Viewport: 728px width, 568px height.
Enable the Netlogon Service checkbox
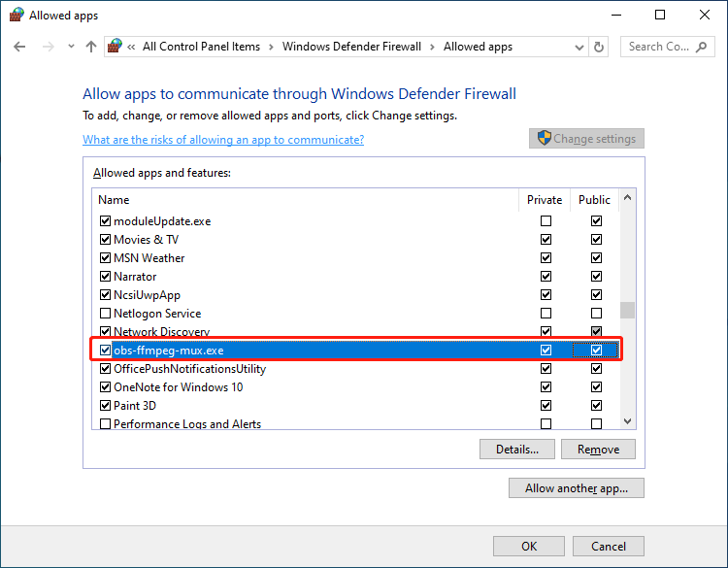[106, 313]
